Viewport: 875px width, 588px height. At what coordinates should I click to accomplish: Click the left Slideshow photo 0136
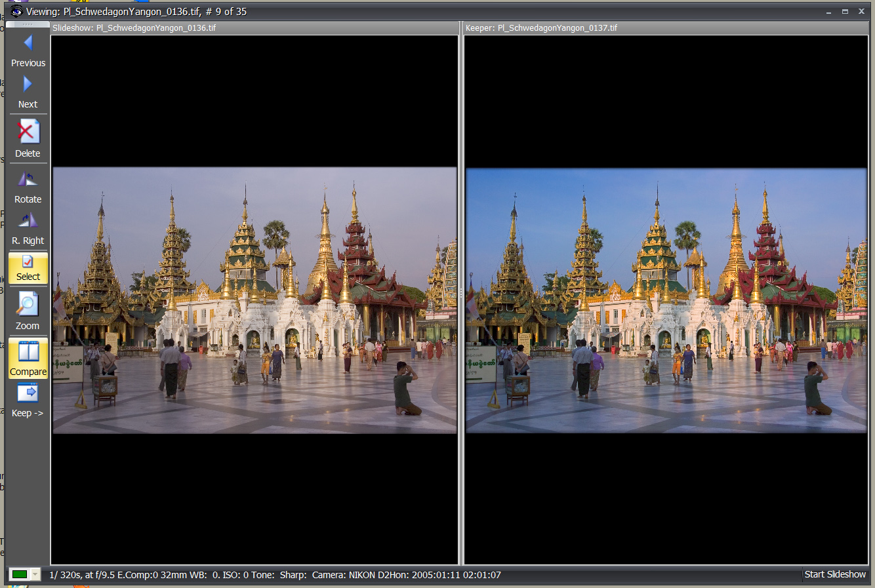tap(254, 300)
